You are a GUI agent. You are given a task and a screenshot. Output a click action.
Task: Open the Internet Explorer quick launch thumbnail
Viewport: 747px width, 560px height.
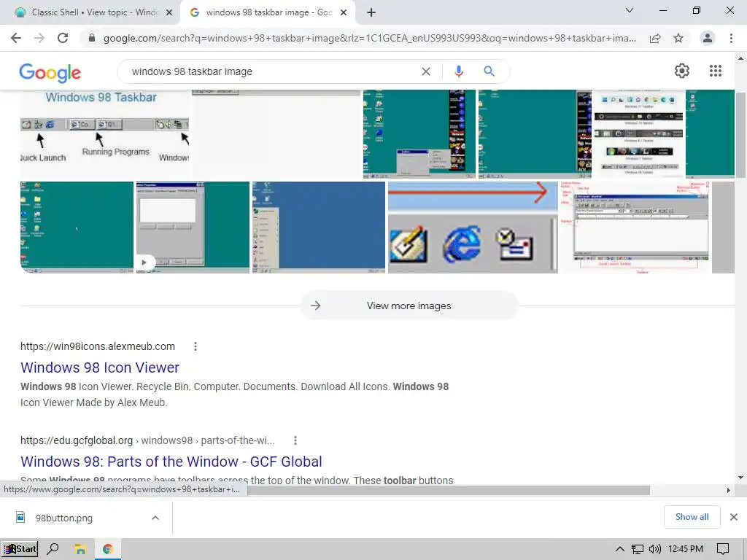[473, 227]
